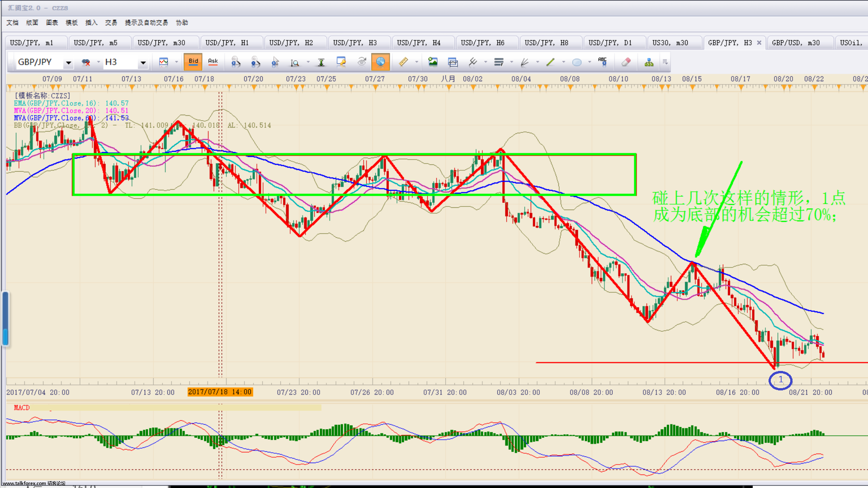Expand the chart type dropdown arrow

pyautogui.click(x=176, y=62)
